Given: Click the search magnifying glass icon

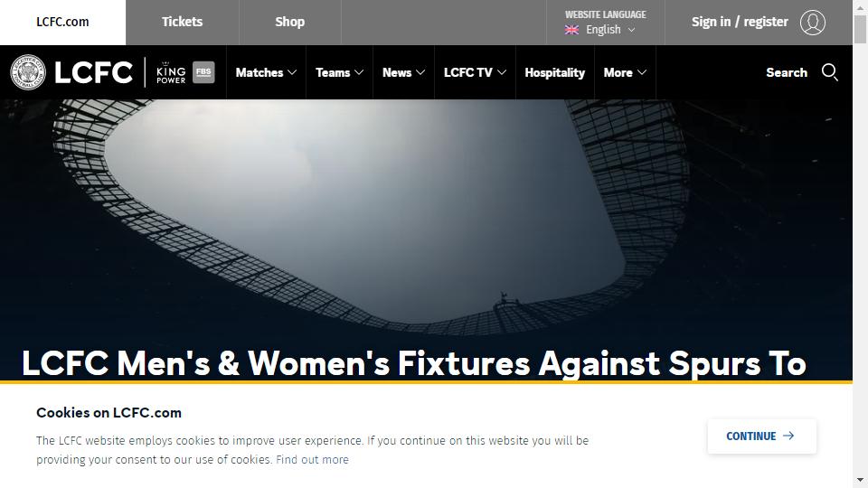Looking at the screenshot, I should [x=829, y=72].
